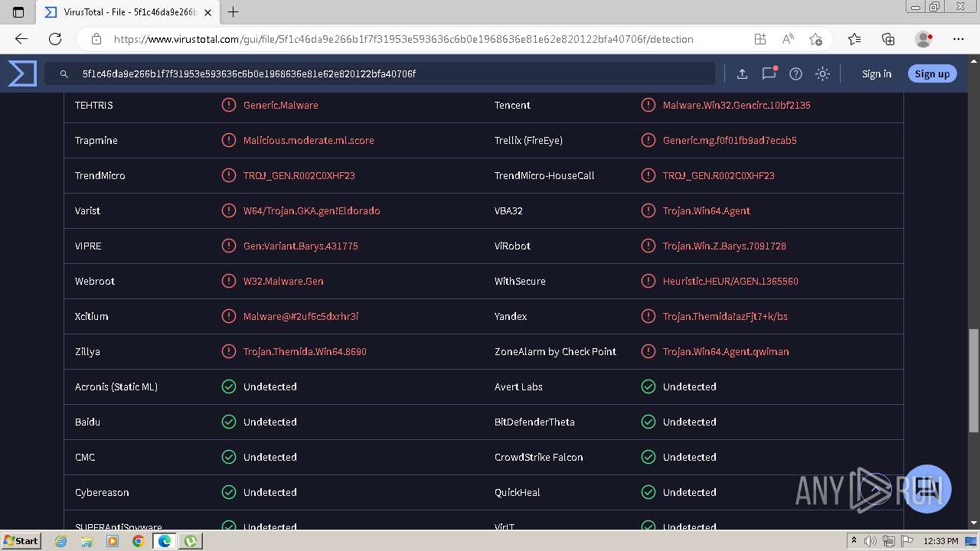Image resolution: width=980 pixels, height=551 pixels.
Task: Select WithSecure Heuristic.HEUR/AGEN.1365560 text
Action: click(x=730, y=281)
